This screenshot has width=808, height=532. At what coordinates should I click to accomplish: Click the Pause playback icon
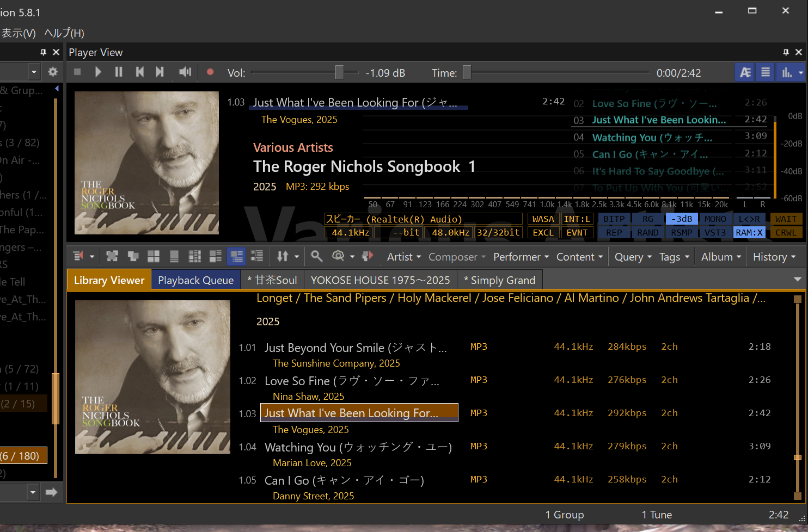(119, 72)
